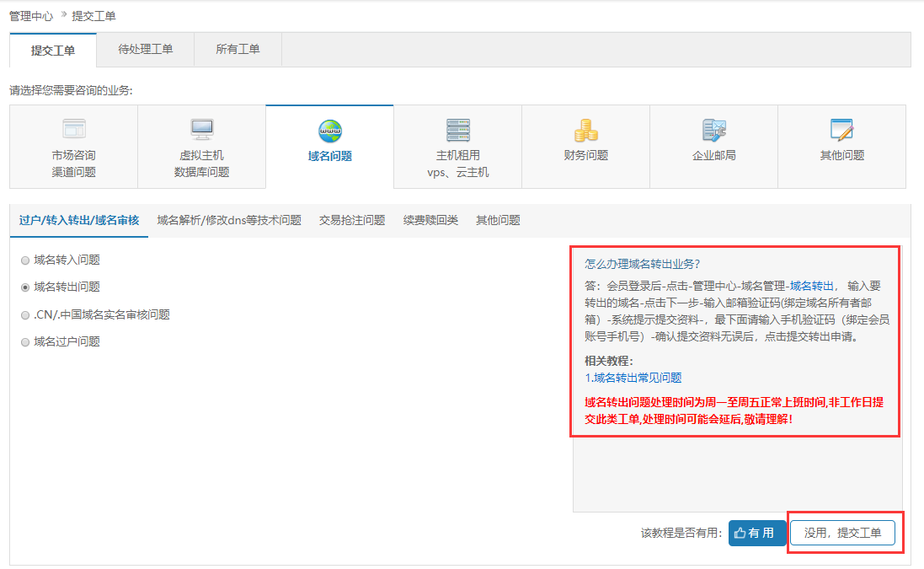Click the 有用 thumbs-up button
The image size is (924, 569).
tap(756, 533)
